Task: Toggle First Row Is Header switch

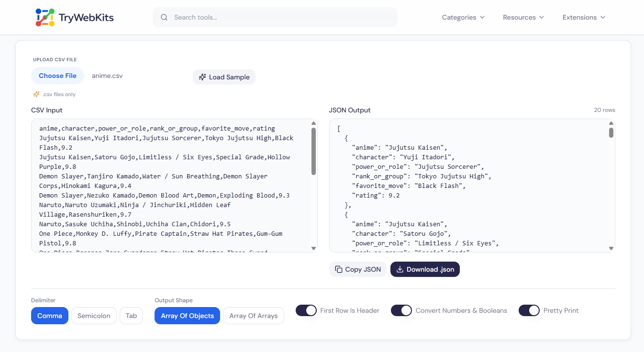Action: [x=306, y=310]
